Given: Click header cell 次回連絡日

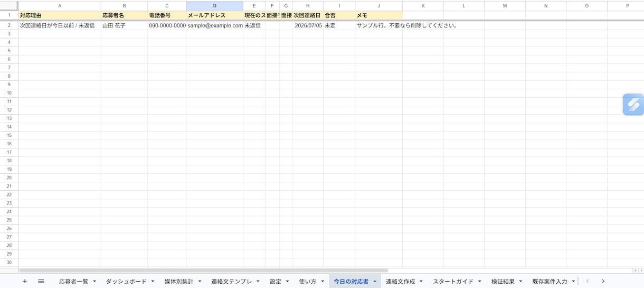Looking at the screenshot, I should click(x=308, y=15).
